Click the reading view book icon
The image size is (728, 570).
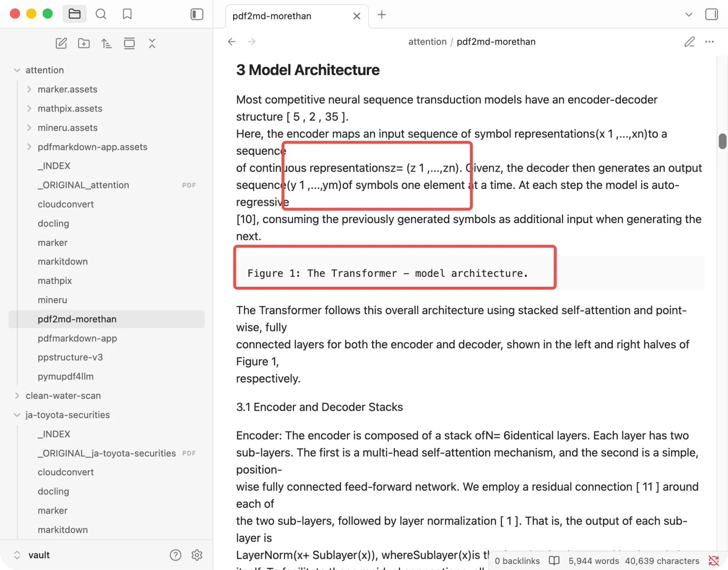click(554, 561)
